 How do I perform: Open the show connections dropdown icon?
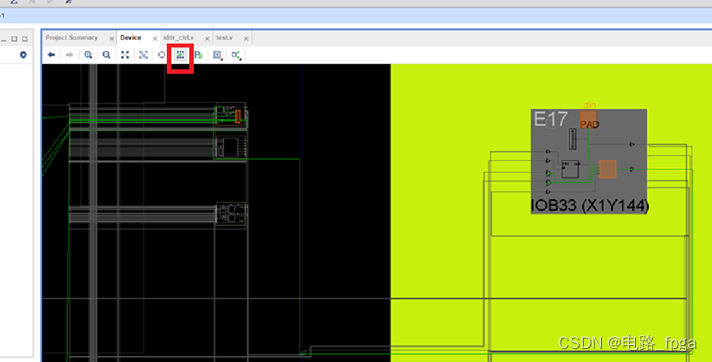(237, 55)
